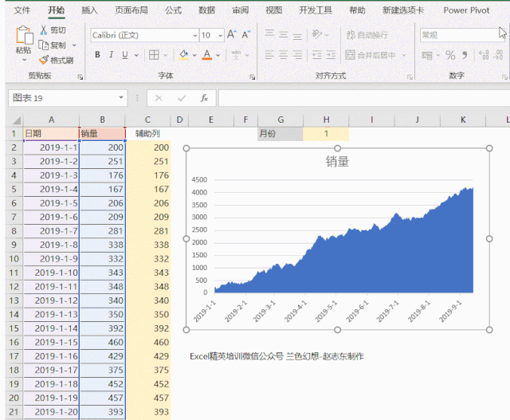510x420 pixels.
Task: Switch to the 数据 tab
Action: (x=207, y=10)
